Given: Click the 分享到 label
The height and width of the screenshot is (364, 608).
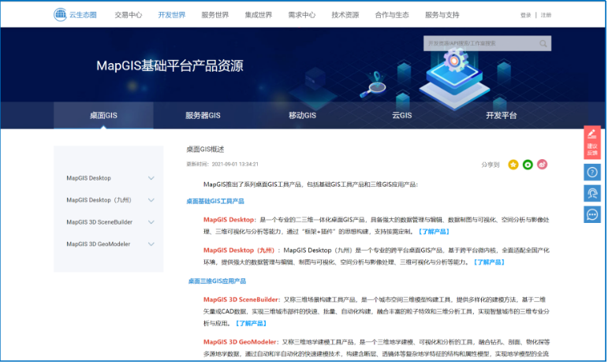Looking at the screenshot, I should [x=491, y=165].
